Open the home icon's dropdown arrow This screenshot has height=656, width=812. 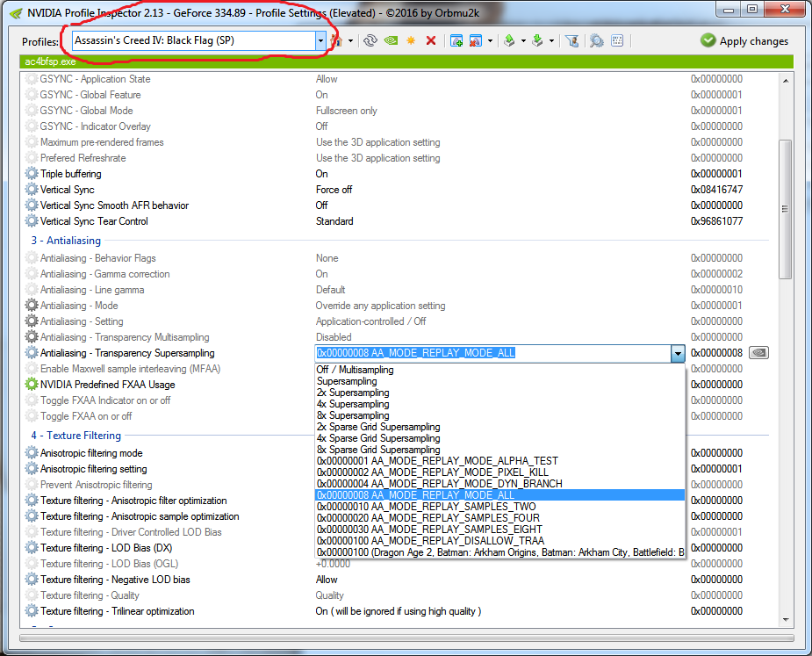(350, 41)
